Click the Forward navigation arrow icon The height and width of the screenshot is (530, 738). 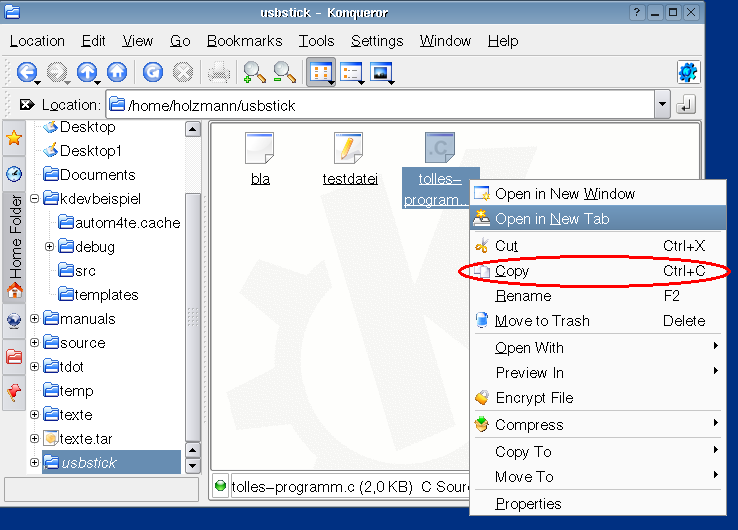(x=57, y=72)
